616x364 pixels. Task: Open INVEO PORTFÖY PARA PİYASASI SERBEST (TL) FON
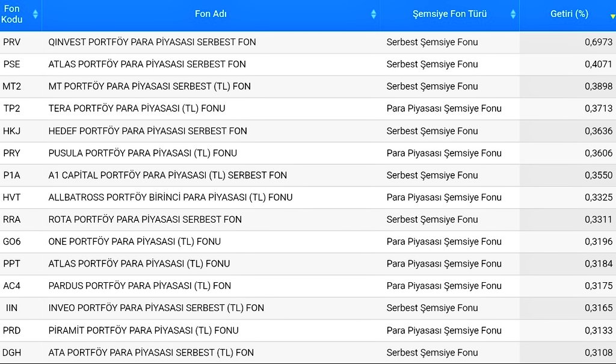pyautogui.click(x=156, y=308)
